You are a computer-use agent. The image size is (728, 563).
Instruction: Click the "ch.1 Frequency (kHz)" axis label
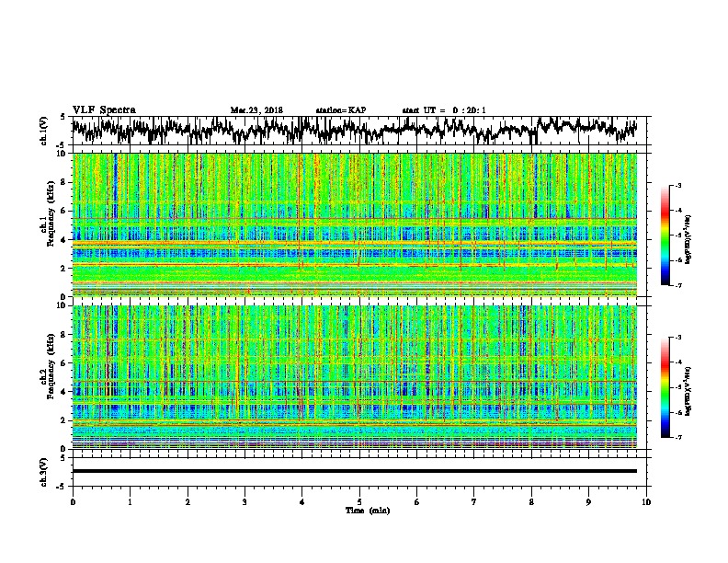[47, 214]
